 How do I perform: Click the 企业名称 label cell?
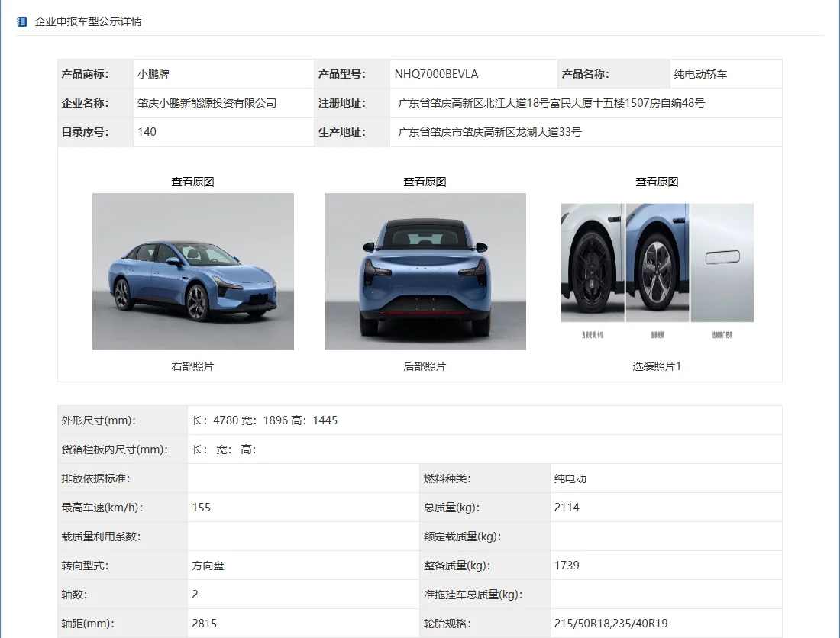[95, 103]
